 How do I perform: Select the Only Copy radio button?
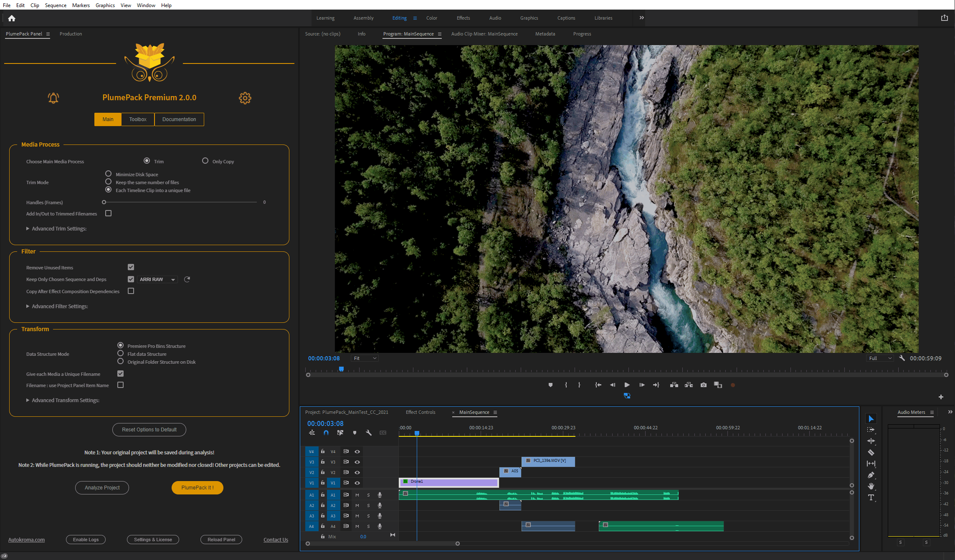205,161
